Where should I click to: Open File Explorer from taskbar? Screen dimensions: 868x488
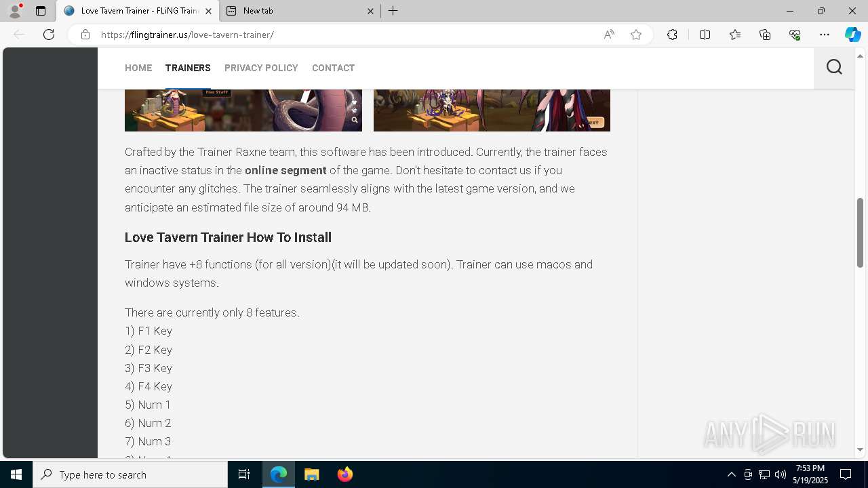pyautogui.click(x=312, y=474)
